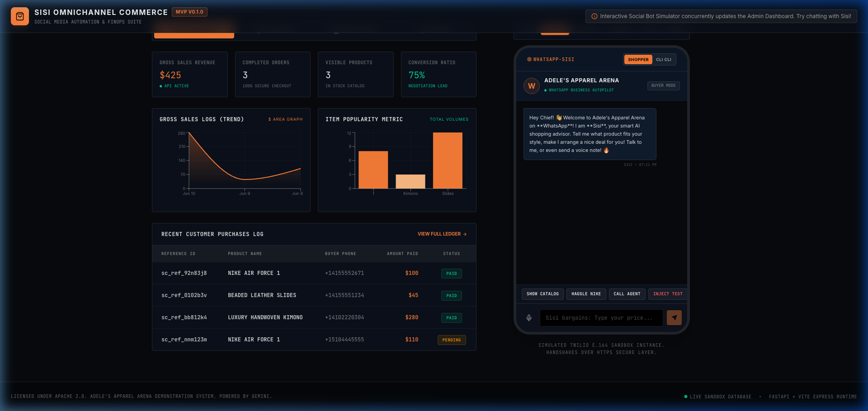This screenshot has height=411, width=868.
Task: Switch to CLI CLI mode toggle
Action: click(664, 60)
